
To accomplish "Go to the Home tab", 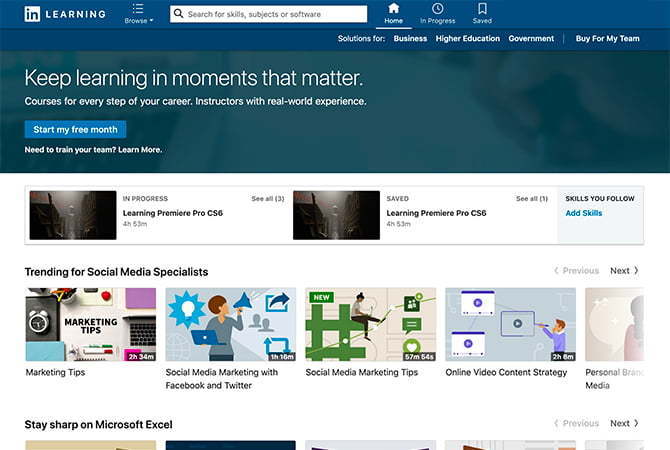I will [394, 14].
